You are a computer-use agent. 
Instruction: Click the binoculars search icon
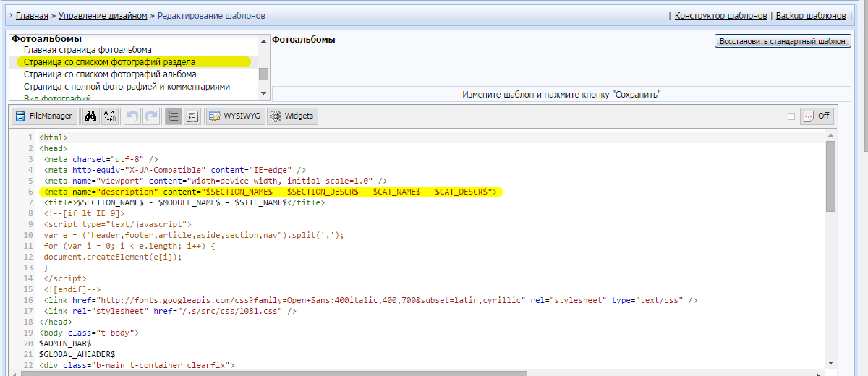(x=91, y=116)
